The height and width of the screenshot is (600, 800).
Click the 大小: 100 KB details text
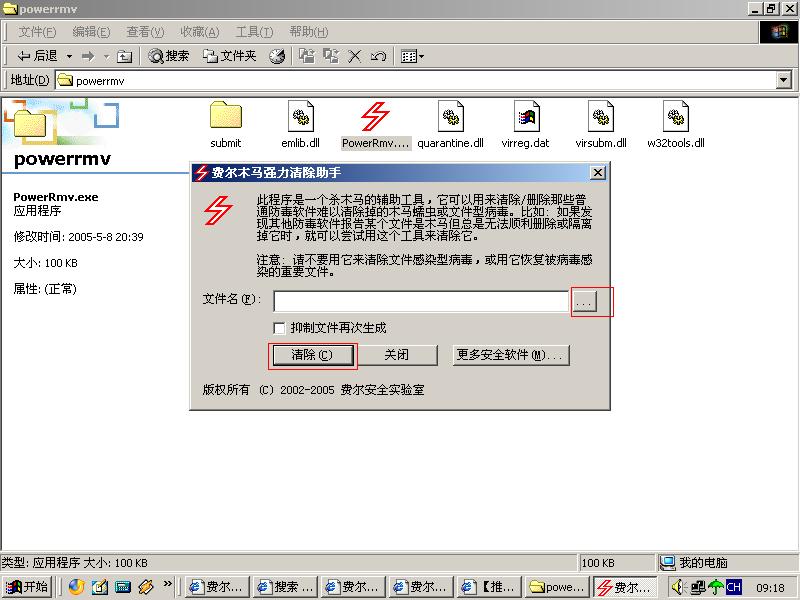coord(45,263)
